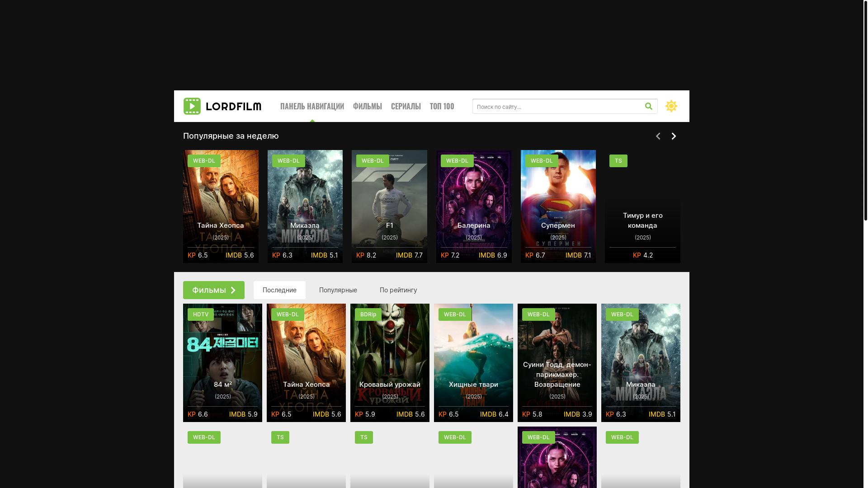Open the F1 (2025) movie card

click(x=389, y=206)
